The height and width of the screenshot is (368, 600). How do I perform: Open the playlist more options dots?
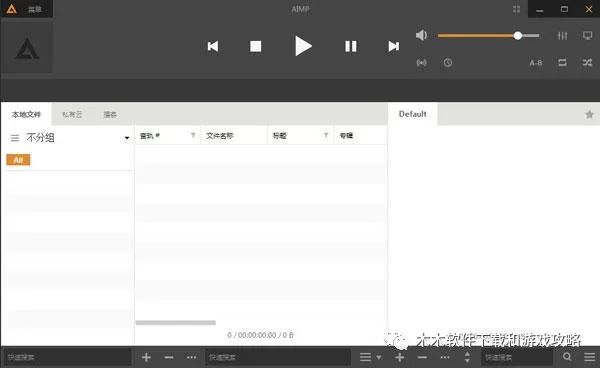445,357
